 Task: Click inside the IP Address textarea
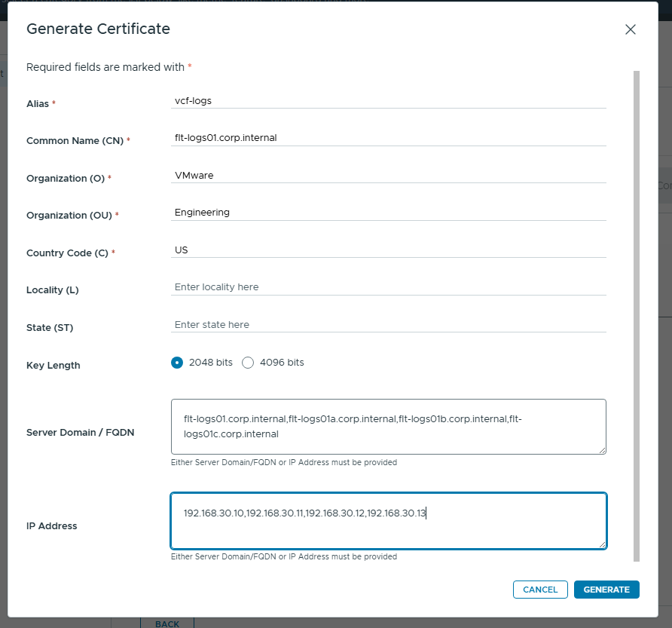click(x=388, y=521)
